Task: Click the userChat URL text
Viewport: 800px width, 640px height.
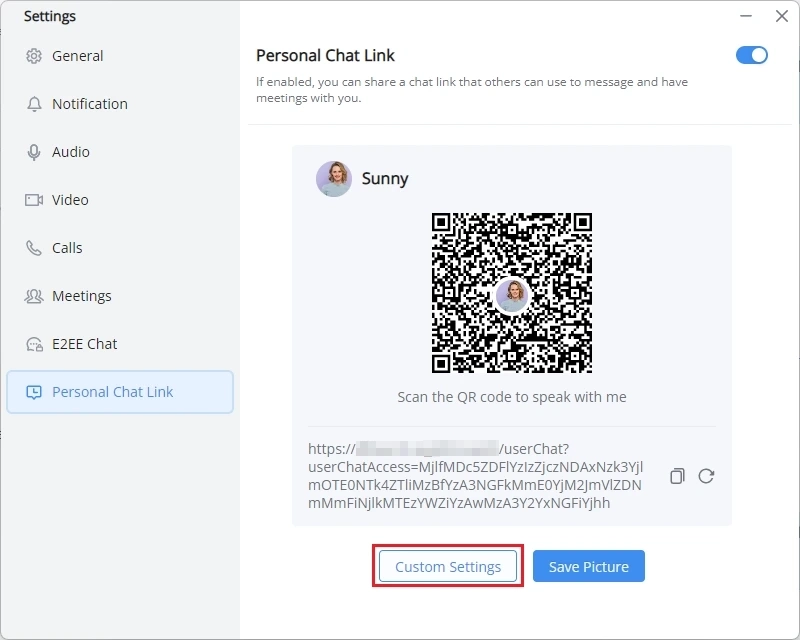Action: 476,476
